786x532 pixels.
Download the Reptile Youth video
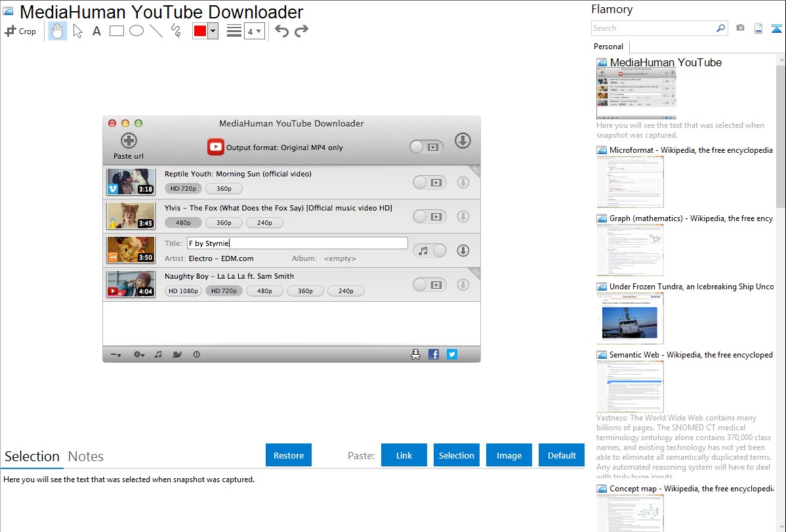click(463, 182)
